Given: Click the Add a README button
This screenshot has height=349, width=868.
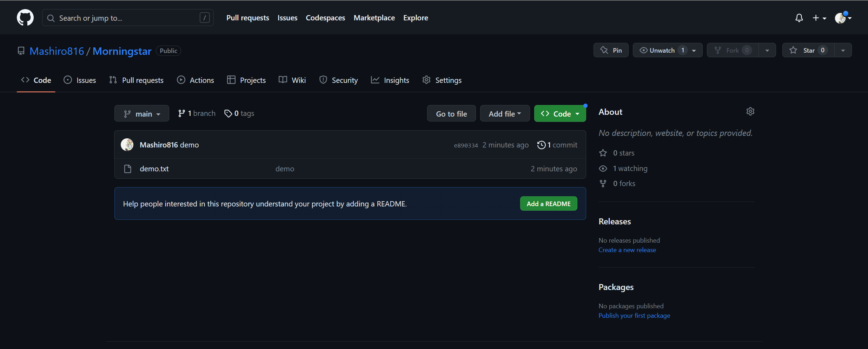Looking at the screenshot, I should (549, 204).
